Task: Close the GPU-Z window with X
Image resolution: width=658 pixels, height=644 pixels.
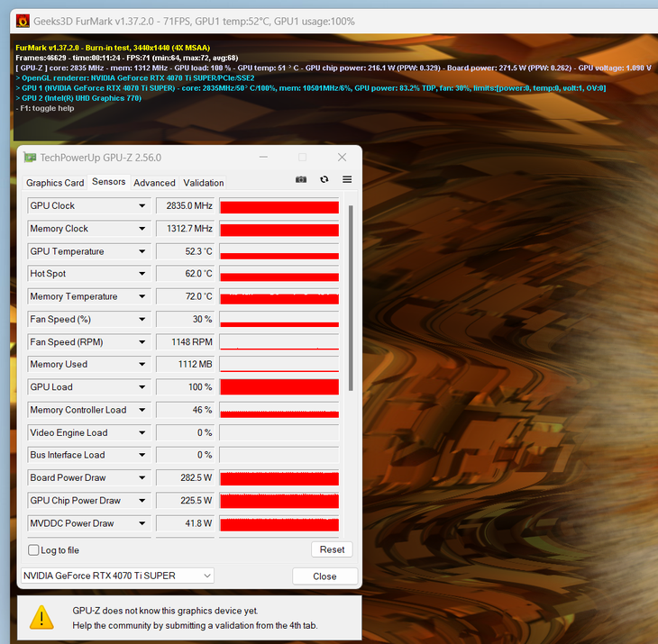Action: point(342,158)
